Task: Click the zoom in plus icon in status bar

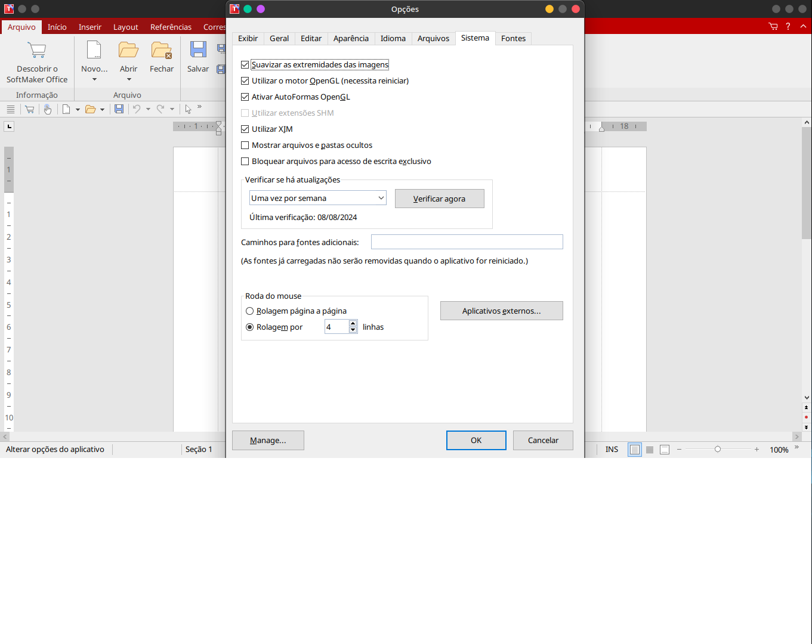Action: [757, 450]
